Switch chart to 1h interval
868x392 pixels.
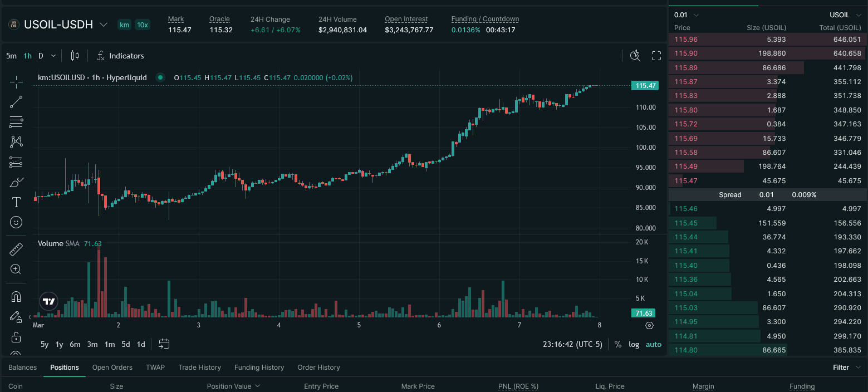click(28, 56)
